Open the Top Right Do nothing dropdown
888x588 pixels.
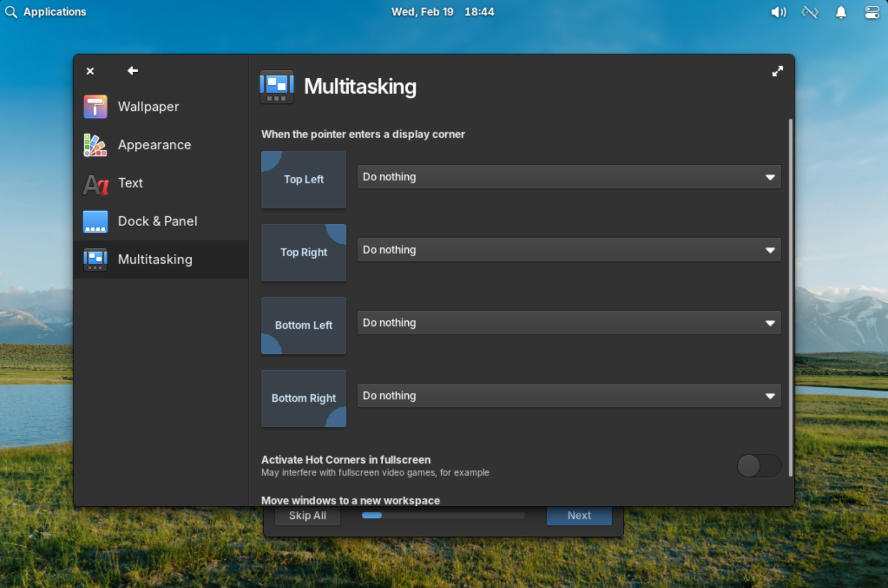coord(569,250)
